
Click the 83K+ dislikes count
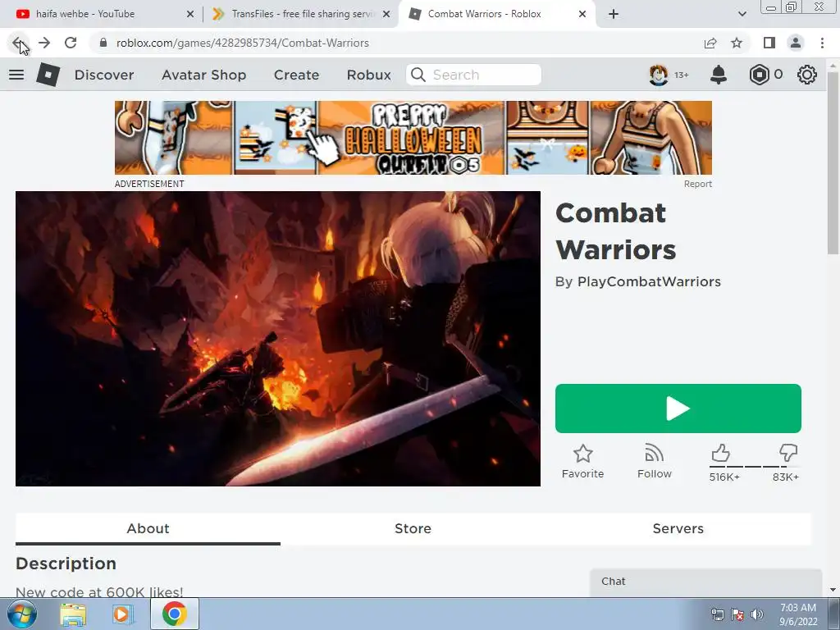(x=785, y=477)
